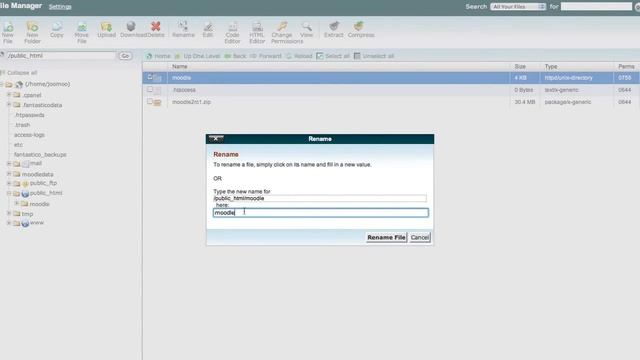Reload the file listing
Image resolution: width=640 pixels, height=360 pixels.
click(x=299, y=56)
